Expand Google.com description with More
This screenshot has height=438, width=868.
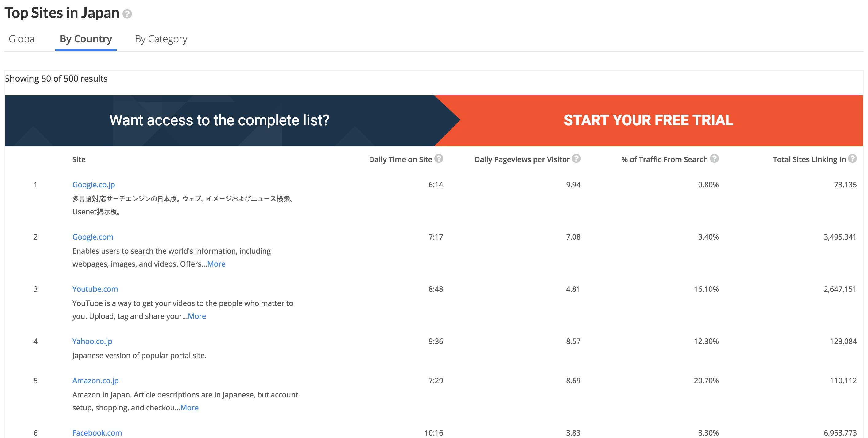[216, 264]
